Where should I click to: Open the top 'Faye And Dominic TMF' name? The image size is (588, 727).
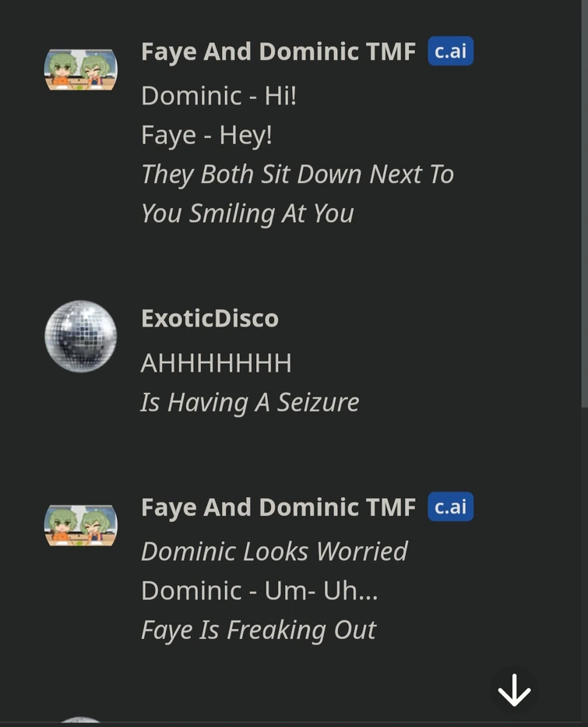click(278, 51)
